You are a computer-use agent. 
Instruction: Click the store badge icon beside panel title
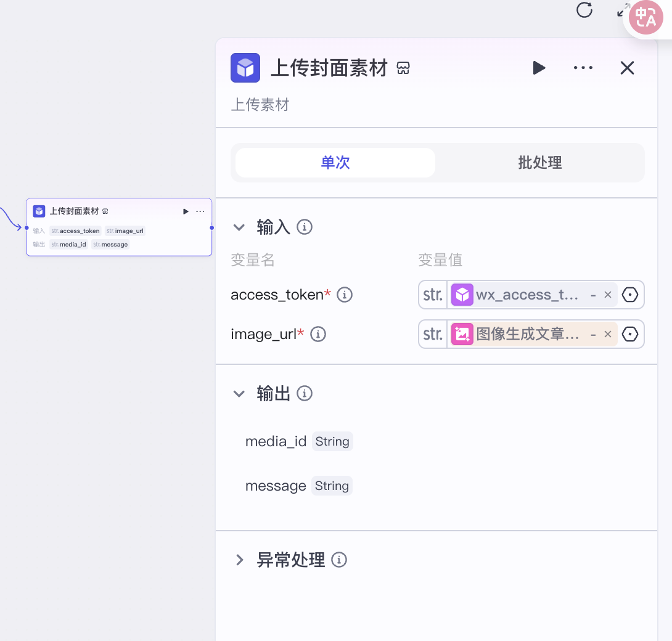coord(403,68)
